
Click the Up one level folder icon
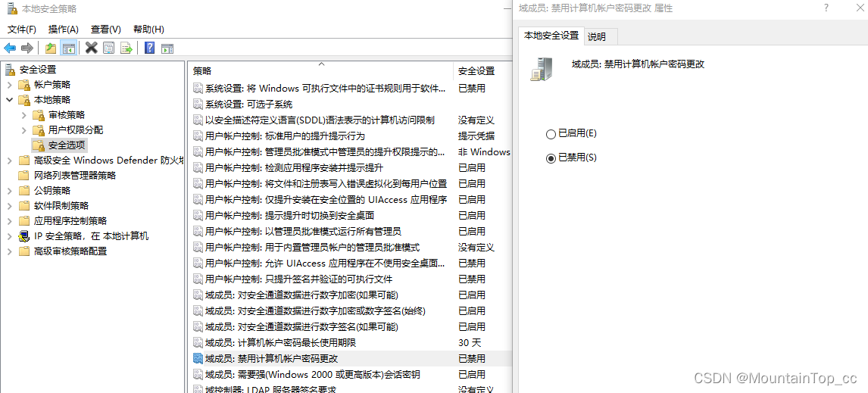[51, 48]
